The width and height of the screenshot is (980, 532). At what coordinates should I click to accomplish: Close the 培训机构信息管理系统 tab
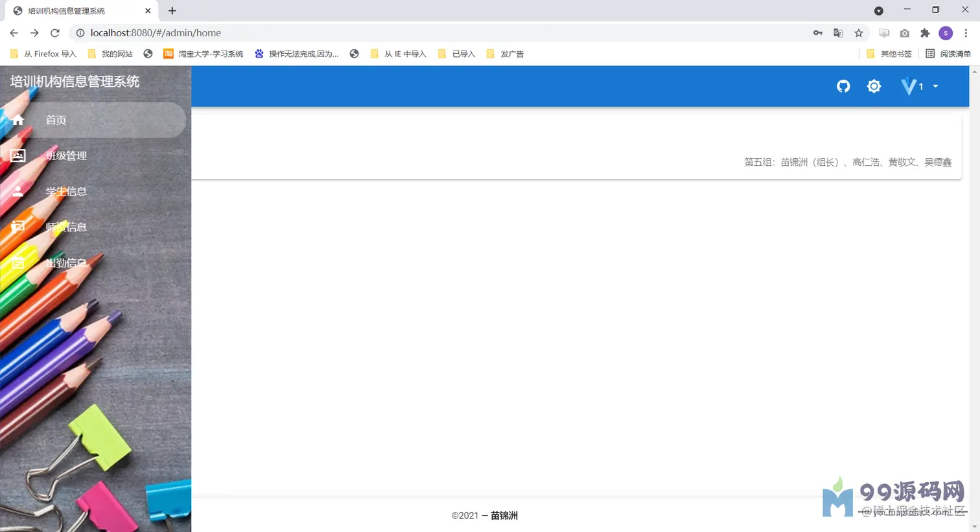(148, 11)
